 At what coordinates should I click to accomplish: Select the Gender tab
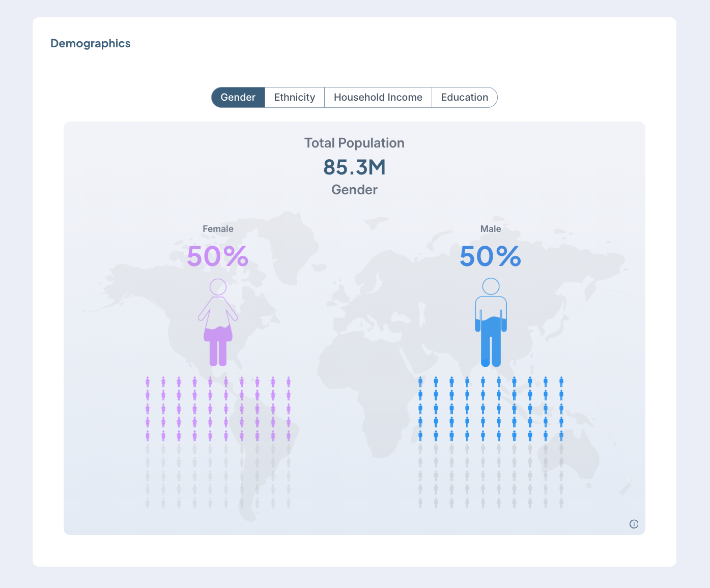tap(238, 97)
